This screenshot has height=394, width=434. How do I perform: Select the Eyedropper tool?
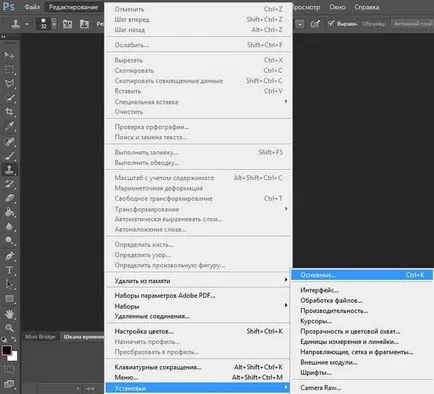coord(9,126)
